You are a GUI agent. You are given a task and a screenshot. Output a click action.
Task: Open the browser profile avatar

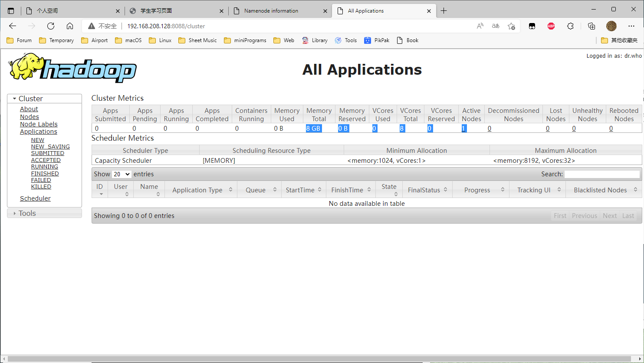611,26
